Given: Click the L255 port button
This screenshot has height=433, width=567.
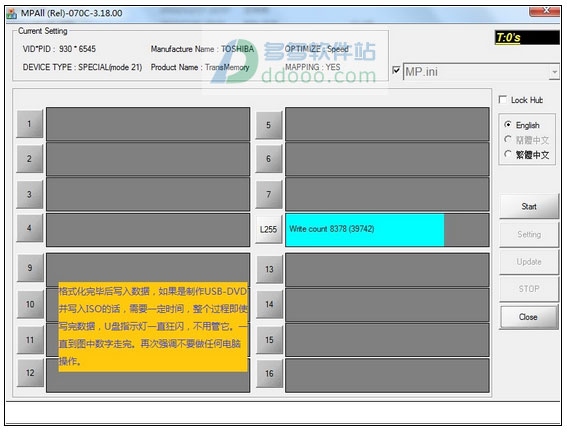Looking at the screenshot, I should tap(269, 229).
